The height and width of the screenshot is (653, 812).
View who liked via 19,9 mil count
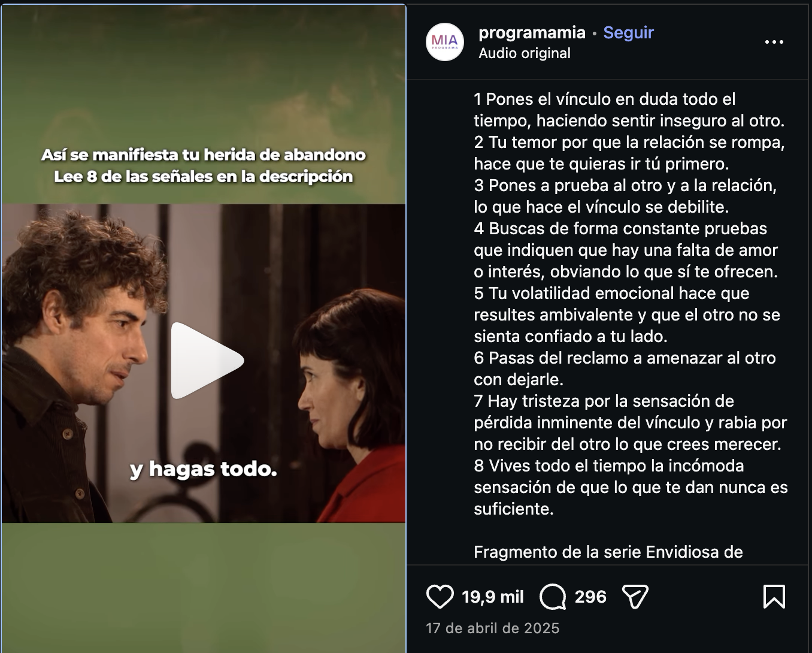[x=492, y=597]
